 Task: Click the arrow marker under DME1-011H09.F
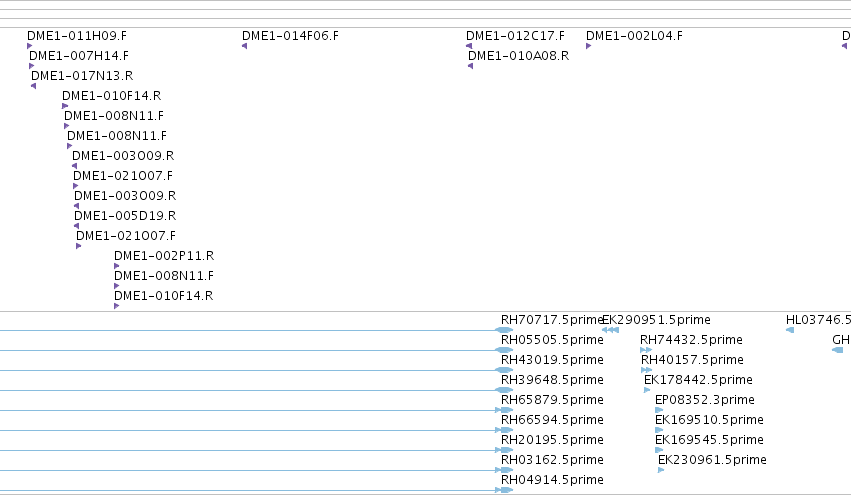tap(29, 46)
